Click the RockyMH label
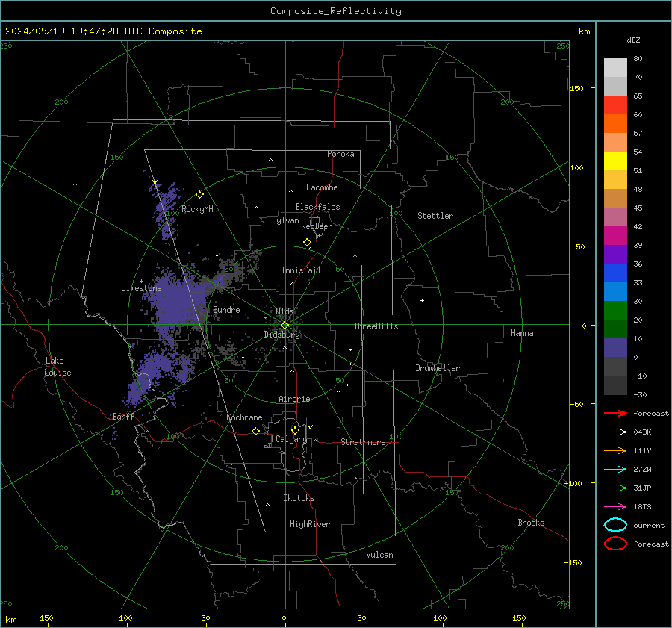This screenshot has height=628, width=672. tap(197, 209)
